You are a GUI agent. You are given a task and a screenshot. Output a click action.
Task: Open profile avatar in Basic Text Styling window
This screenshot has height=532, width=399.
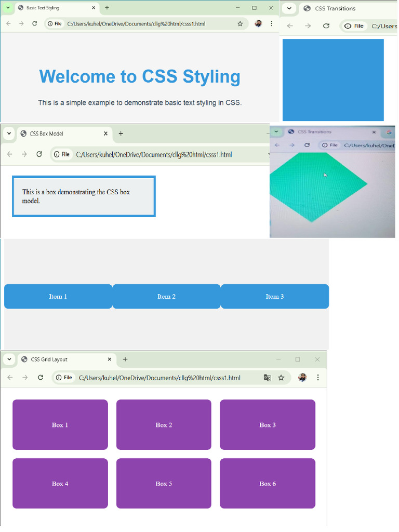pos(258,23)
